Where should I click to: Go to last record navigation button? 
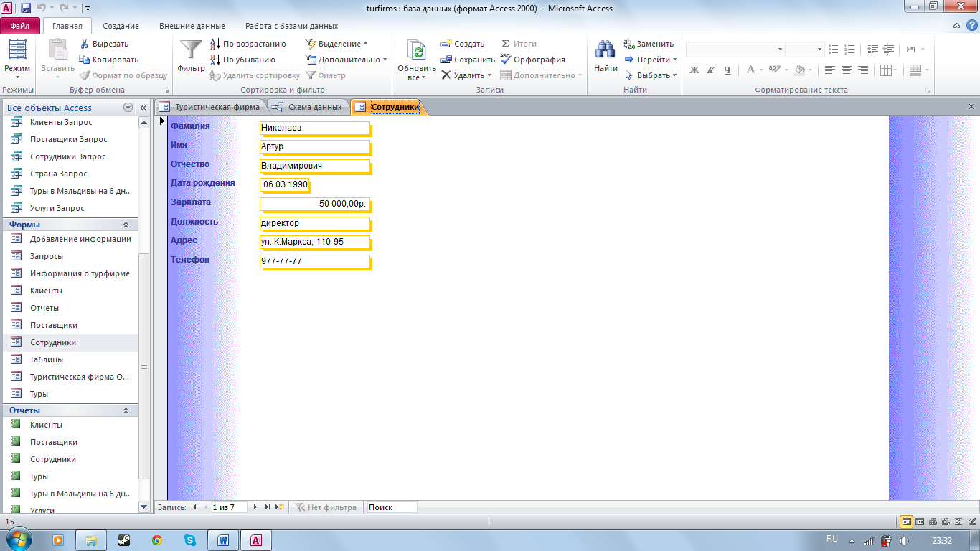point(268,507)
